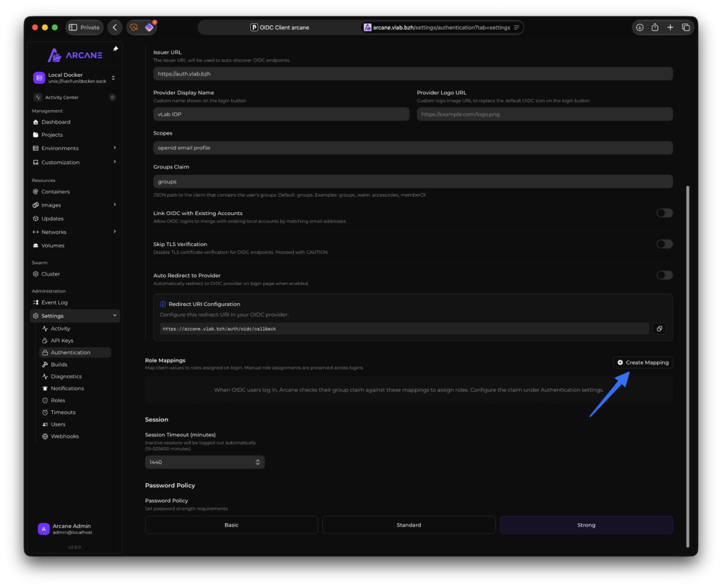
Task: Click the browser back button
Action: tap(115, 27)
